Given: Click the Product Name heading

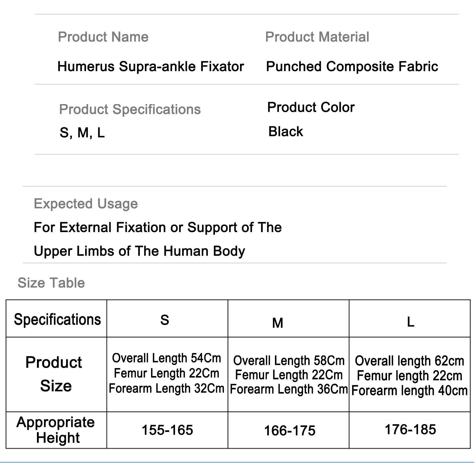Looking at the screenshot, I should pyautogui.click(x=103, y=37).
